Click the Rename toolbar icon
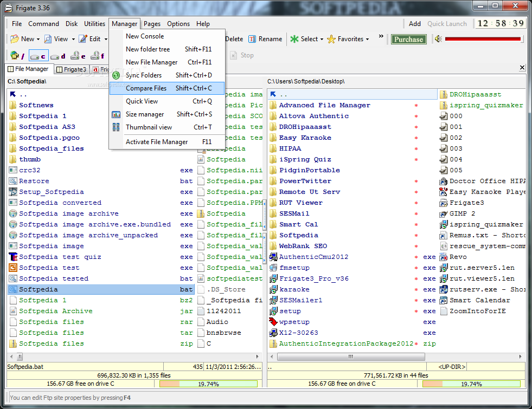Screen dimensions: 532x409 [252, 39]
